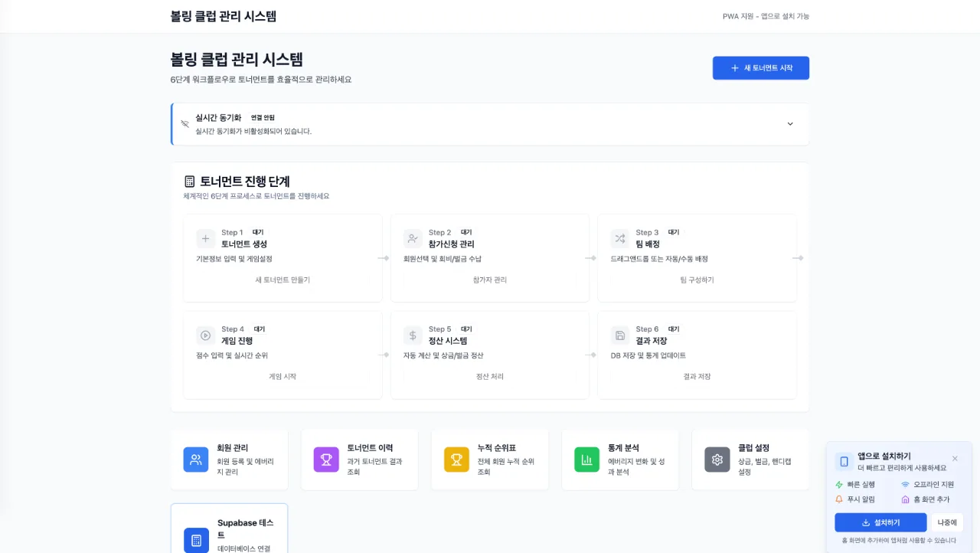The image size is (980, 553).
Task: Click the wifi 오프라인 지원 icon
Action: (905, 485)
